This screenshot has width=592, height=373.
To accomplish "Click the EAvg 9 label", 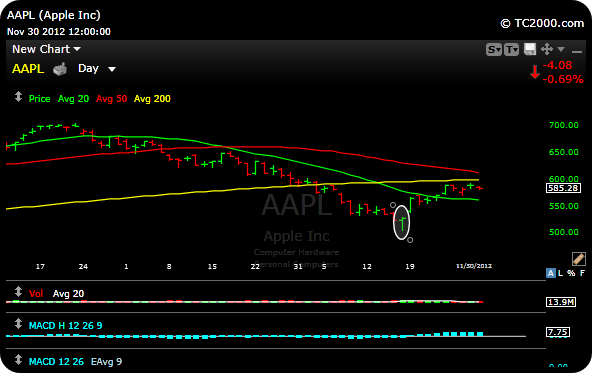I will pos(106,362).
